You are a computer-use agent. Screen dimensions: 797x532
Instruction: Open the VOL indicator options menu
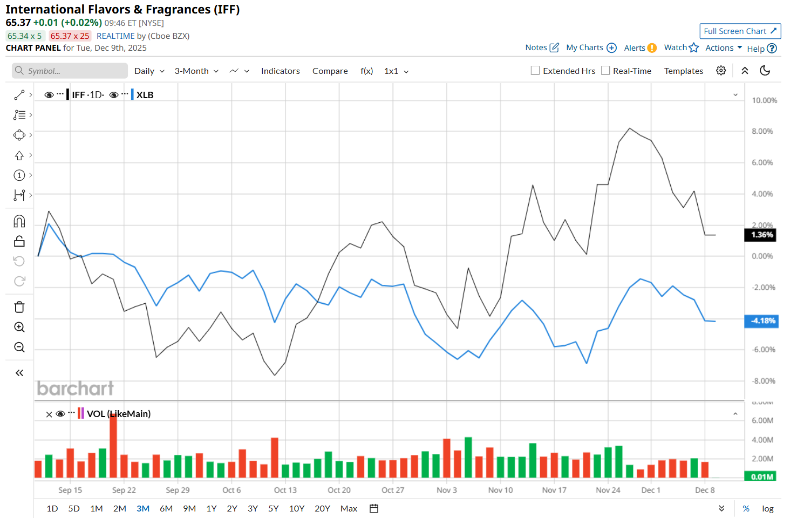71,413
